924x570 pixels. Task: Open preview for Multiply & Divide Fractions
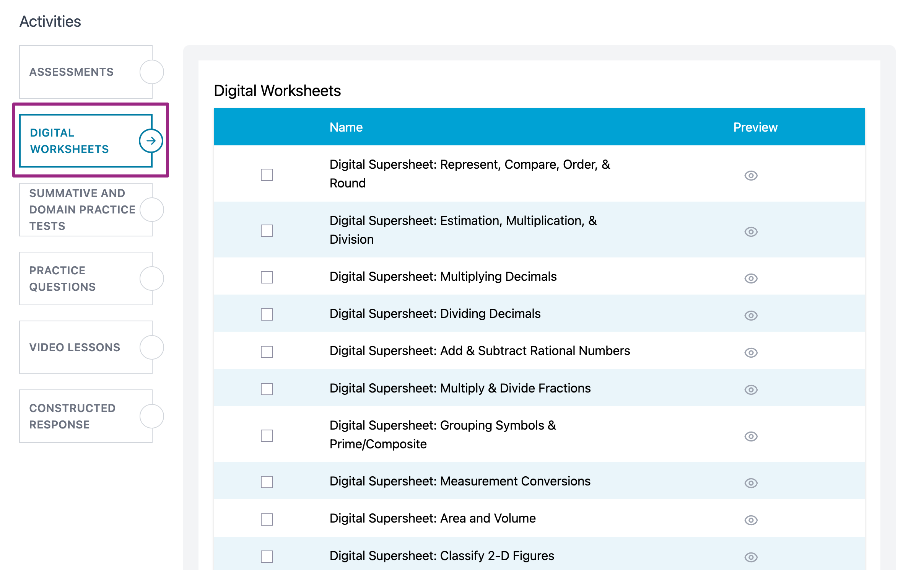(x=751, y=390)
